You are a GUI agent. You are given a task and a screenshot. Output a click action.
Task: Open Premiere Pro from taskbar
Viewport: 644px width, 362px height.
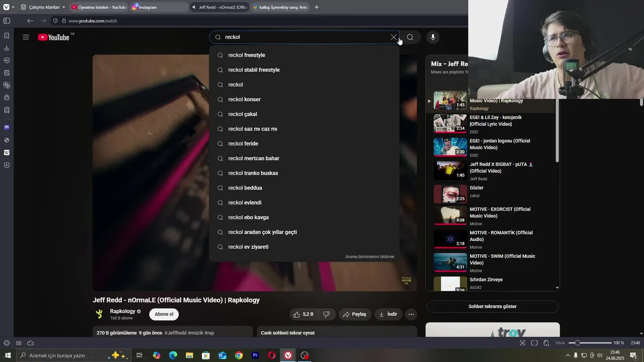pos(255,355)
